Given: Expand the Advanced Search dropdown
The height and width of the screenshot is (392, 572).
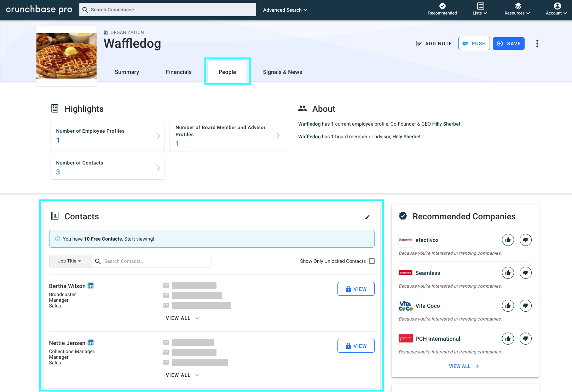Looking at the screenshot, I should [x=285, y=10].
